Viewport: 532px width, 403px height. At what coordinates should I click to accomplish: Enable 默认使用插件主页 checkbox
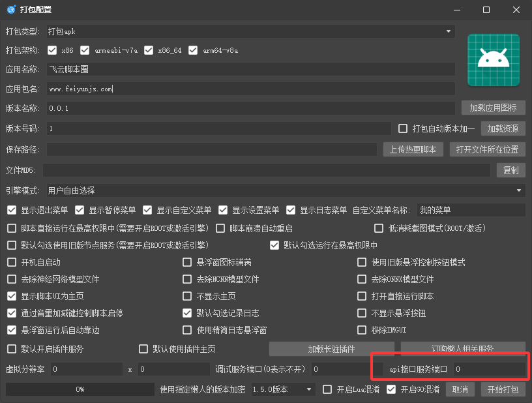point(143,349)
